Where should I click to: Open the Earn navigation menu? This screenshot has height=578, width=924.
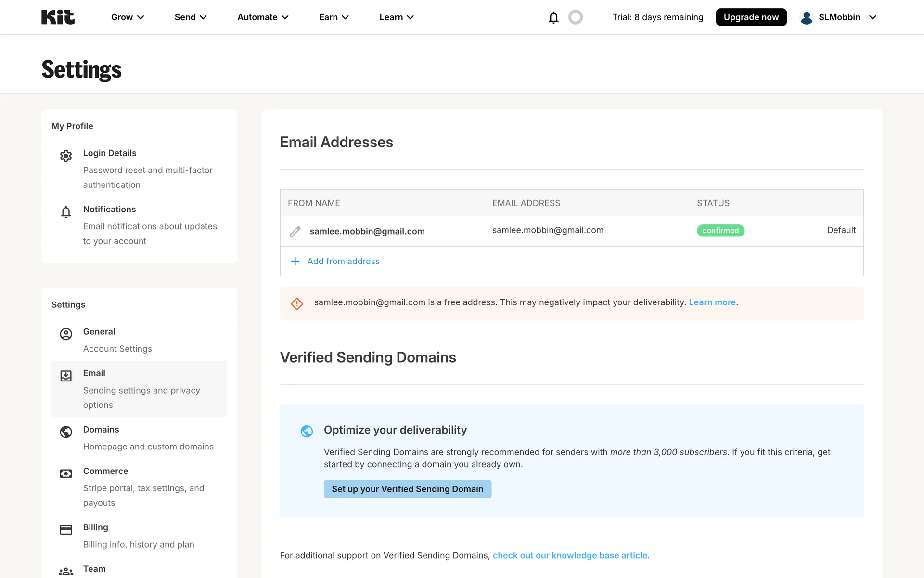334,17
